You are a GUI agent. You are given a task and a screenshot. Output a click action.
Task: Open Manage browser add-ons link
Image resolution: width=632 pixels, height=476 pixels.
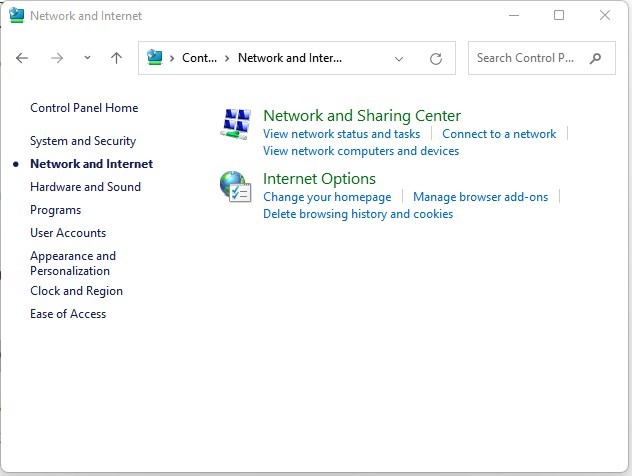(480, 197)
